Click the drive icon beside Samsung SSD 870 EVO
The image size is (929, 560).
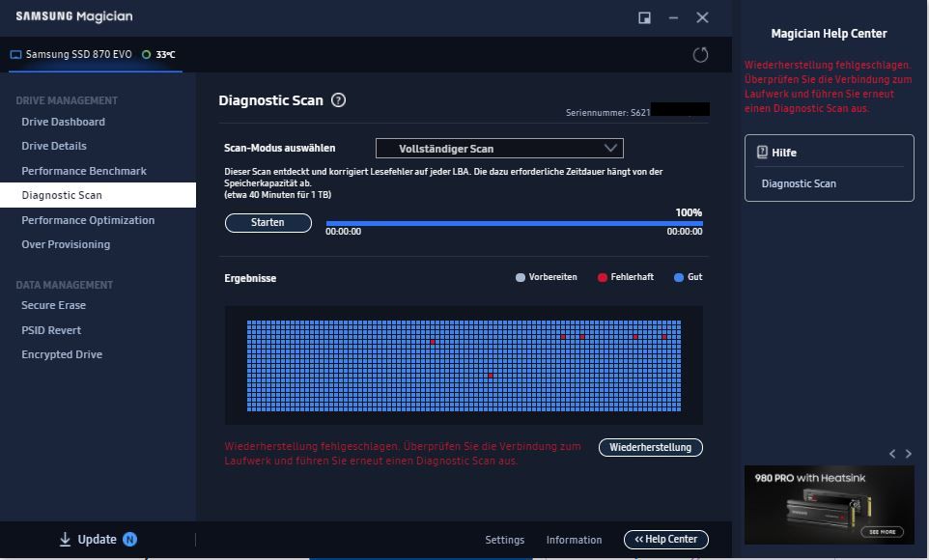(x=16, y=54)
